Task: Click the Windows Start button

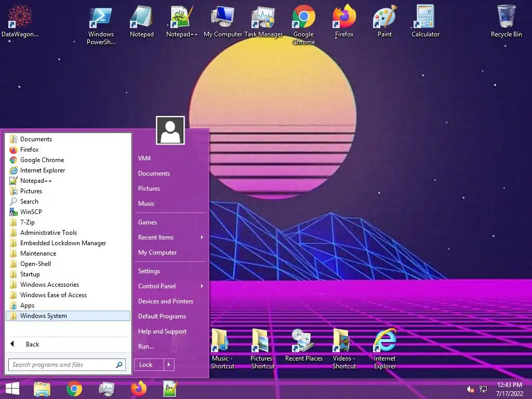Action: point(12,389)
